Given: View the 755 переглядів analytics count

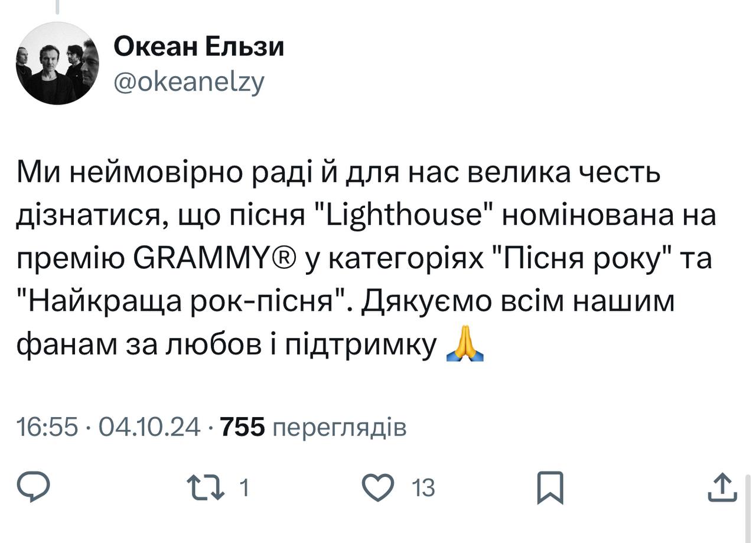Looking at the screenshot, I should pyautogui.click(x=312, y=427).
